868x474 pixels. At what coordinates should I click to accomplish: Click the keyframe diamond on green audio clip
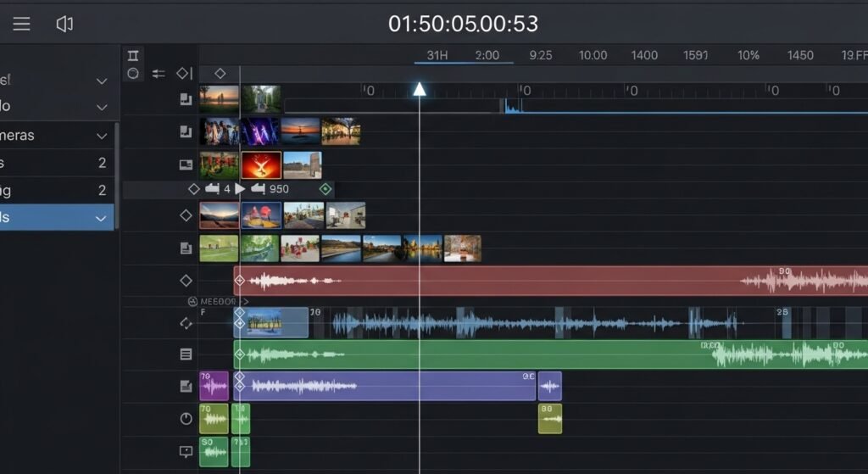point(240,354)
